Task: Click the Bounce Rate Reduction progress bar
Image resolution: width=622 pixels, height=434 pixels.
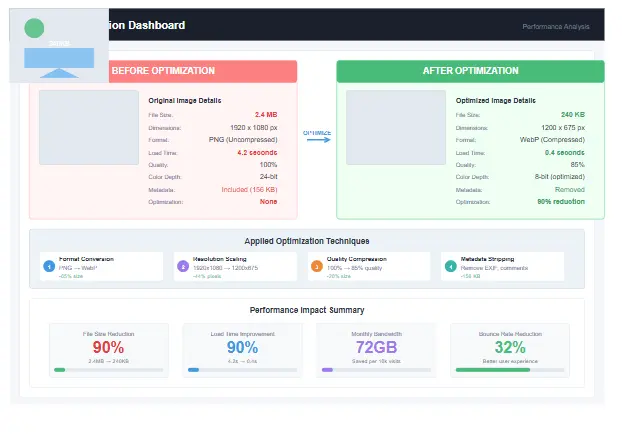Action: 508,369
